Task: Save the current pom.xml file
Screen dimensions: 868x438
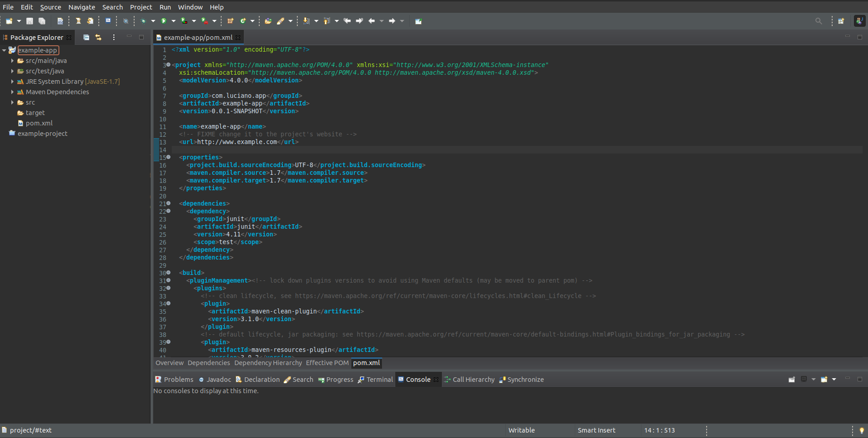Action: coord(29,21)
